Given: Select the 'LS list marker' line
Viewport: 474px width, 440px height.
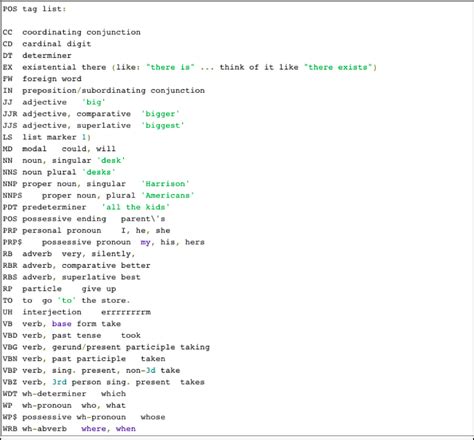Looking at the screenshot, I should (x=47, y=137).
